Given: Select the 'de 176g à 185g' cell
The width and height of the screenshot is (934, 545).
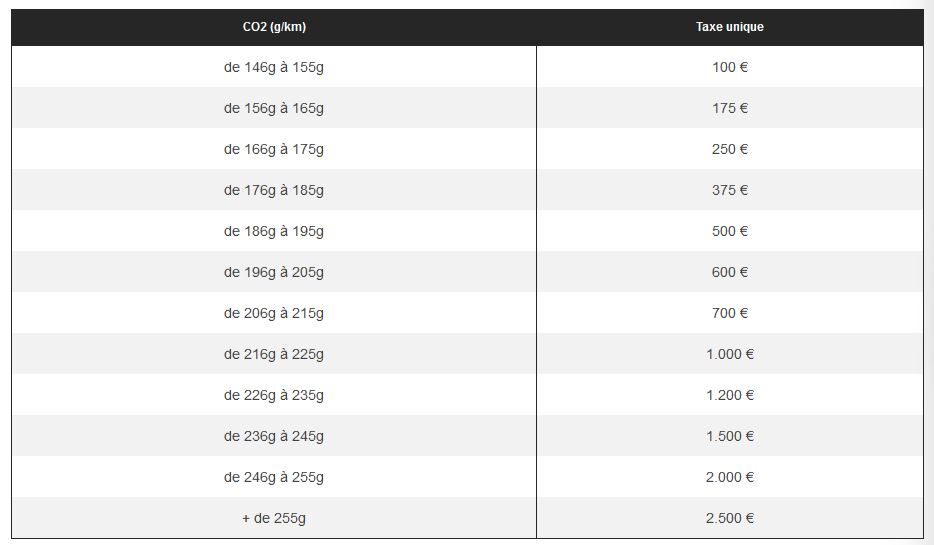Looking at the screenshot, I should 274,190.
